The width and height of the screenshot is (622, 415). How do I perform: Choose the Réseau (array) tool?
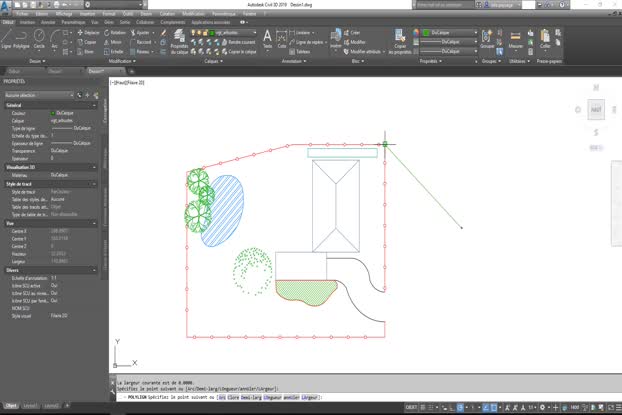point(142,52)
